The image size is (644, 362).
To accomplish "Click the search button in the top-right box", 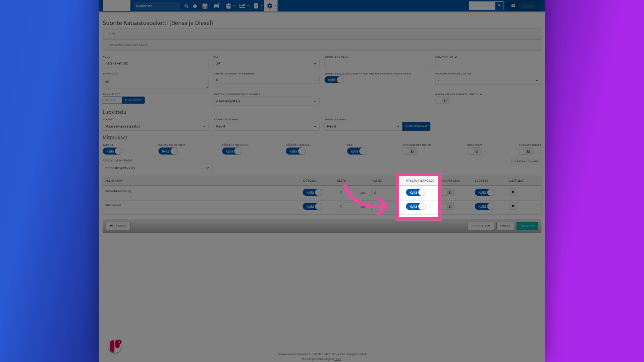I will pos(499,6).
